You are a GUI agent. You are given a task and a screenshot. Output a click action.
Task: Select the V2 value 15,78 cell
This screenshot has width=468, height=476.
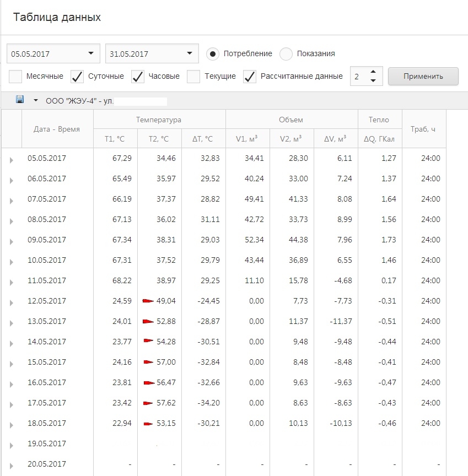(291, 280)
